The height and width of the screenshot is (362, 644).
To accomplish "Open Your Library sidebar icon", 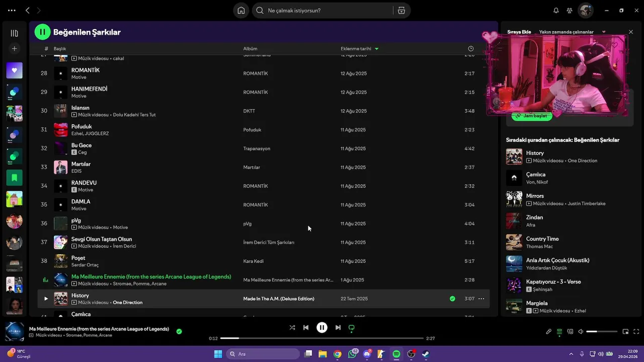I will pyautogui.click(x=14, y=33).
